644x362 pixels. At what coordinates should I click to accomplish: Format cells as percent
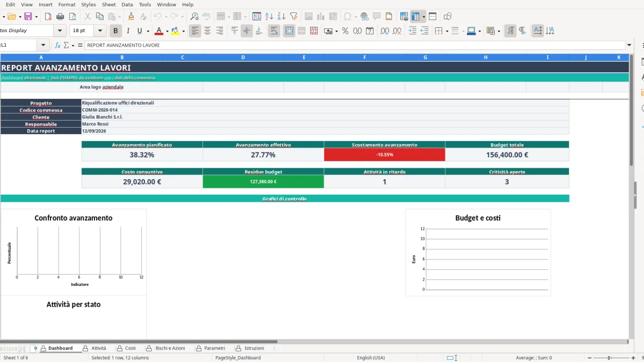pyautogui.click(x=345, y=31)
